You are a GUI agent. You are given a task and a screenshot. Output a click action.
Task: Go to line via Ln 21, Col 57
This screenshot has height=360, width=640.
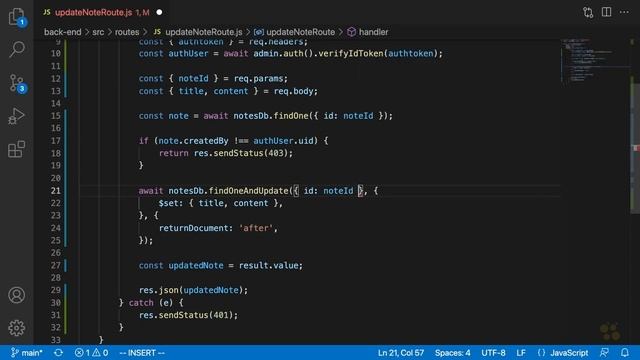[401, 353]
